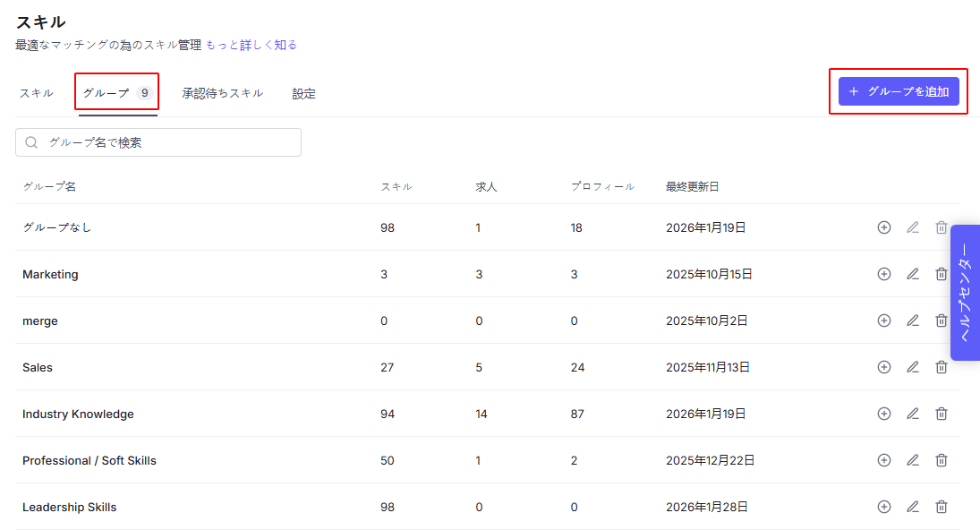Click job count 14 in Industry Knowledge row

click(x=481, y=414)
